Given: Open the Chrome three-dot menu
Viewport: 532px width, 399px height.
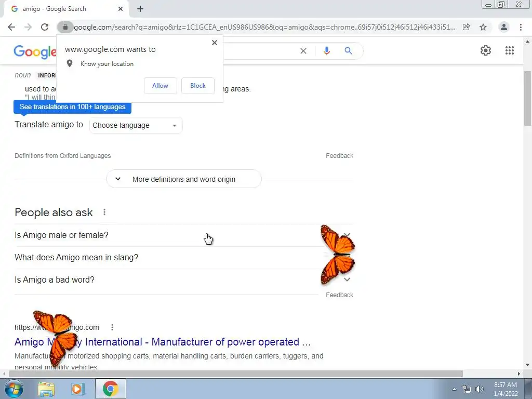Looking at the screenshot, I should pos(521,27).
